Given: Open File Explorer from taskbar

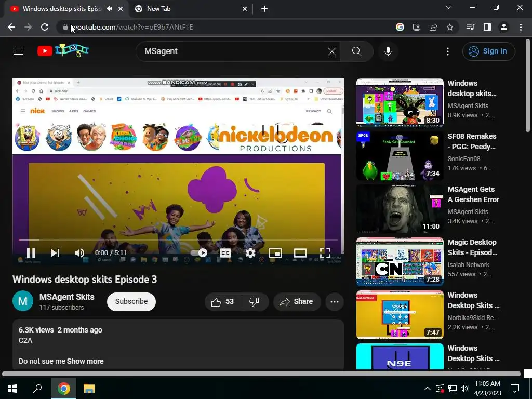Looking at the screenshot, I should [x=89, y=389].
